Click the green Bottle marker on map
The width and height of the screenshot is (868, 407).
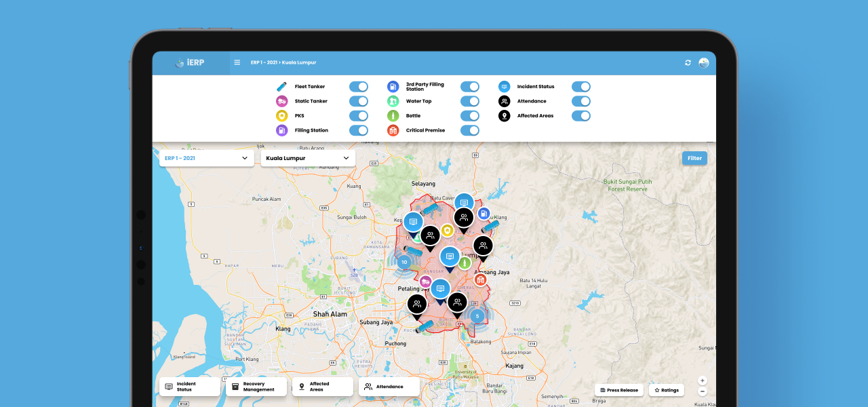465,263
